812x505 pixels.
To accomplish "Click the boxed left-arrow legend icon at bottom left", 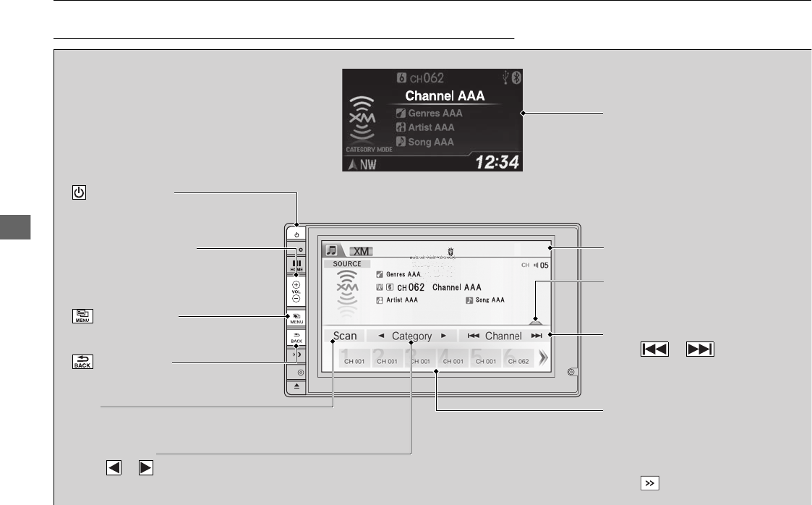I will coord(114,467).
